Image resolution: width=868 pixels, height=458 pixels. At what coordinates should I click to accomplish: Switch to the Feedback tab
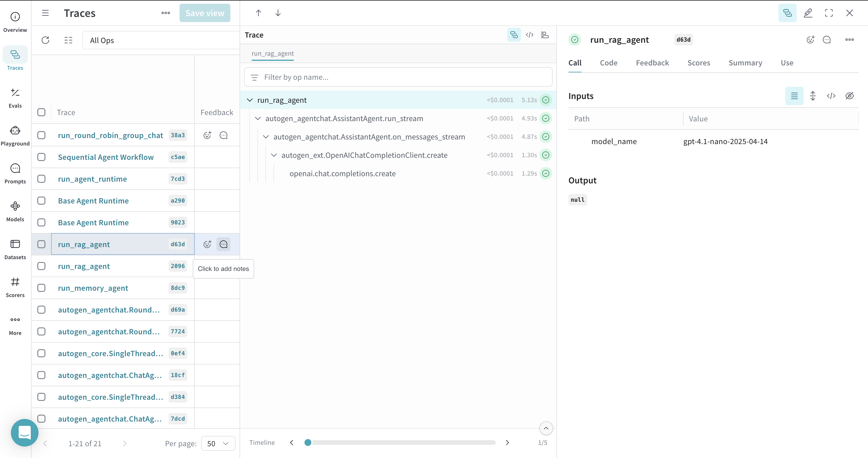click(x=652, y=63)
